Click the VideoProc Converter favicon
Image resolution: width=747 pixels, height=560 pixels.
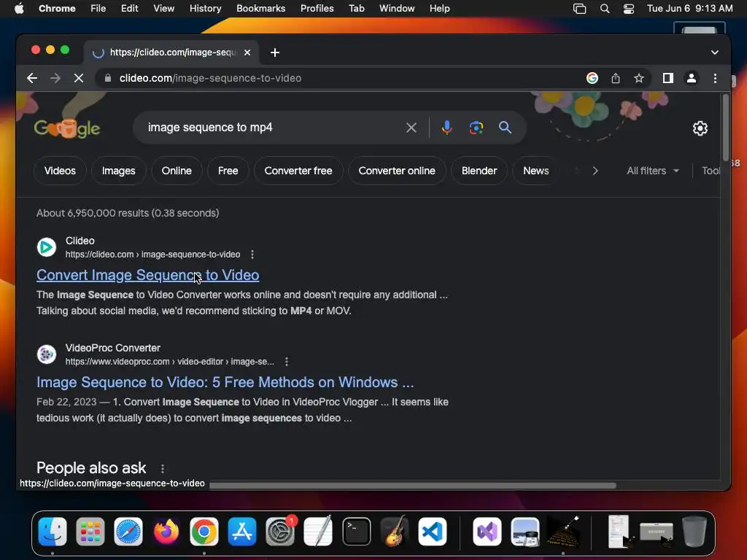47,354
